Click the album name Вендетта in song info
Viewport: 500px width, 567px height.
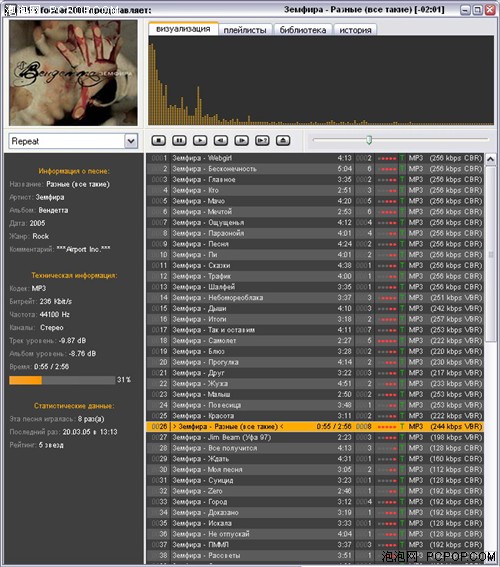coord(53,210)
